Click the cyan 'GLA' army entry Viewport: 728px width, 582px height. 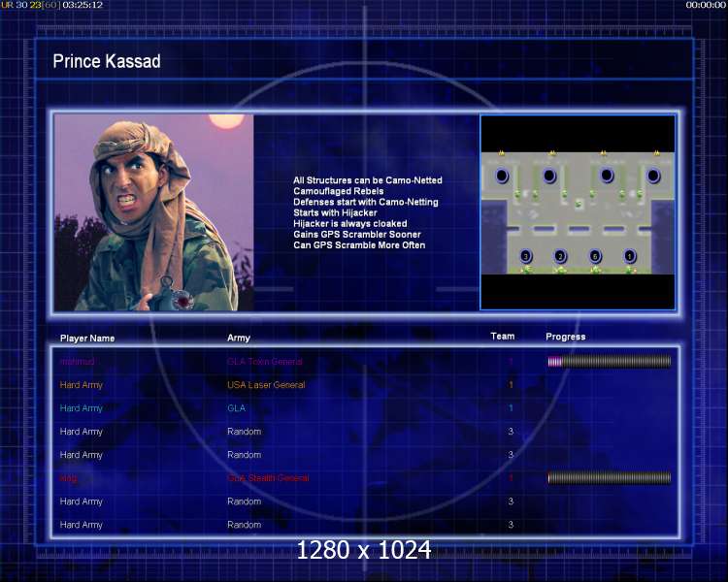[236, 408]
